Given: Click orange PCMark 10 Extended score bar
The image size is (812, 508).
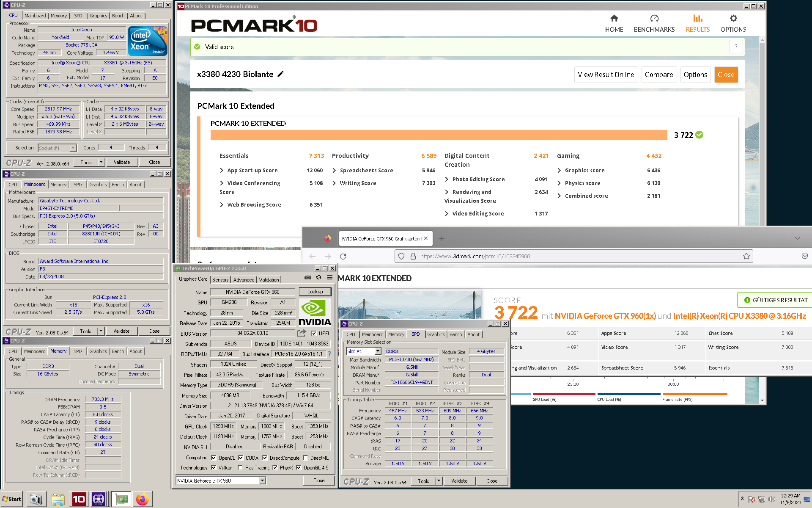Looking at the screenshot, I should tap(439, 135).
